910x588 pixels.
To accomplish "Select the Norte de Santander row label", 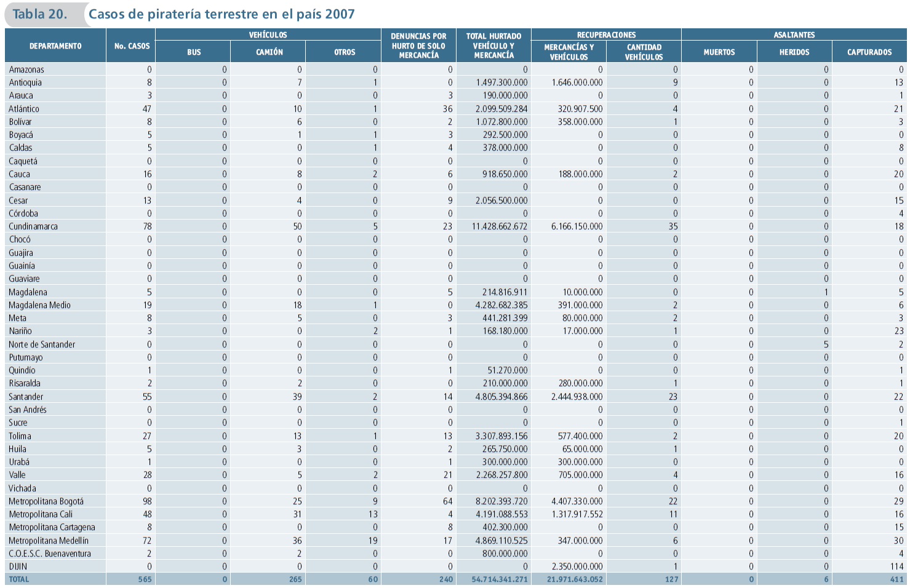I will pyautogui.click(x=42, y=344).
